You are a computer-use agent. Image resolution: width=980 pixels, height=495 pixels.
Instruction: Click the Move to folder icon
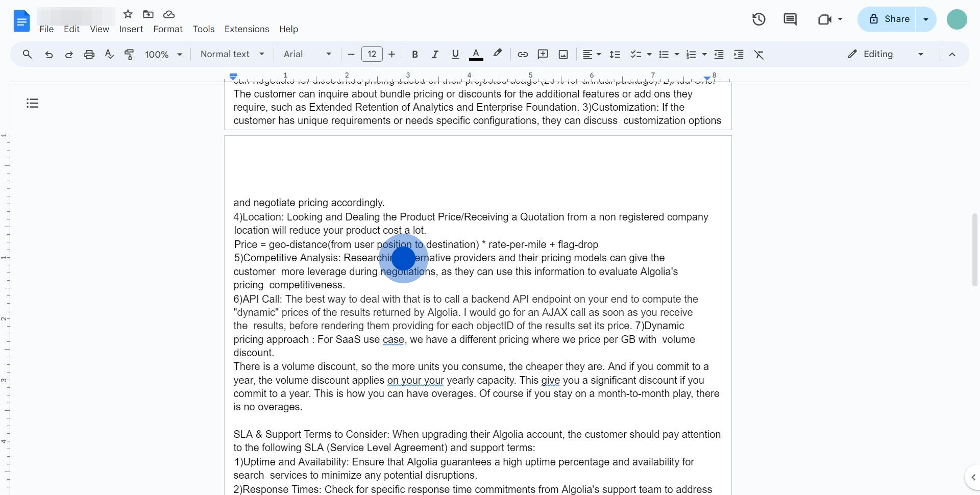pos(148,14)
